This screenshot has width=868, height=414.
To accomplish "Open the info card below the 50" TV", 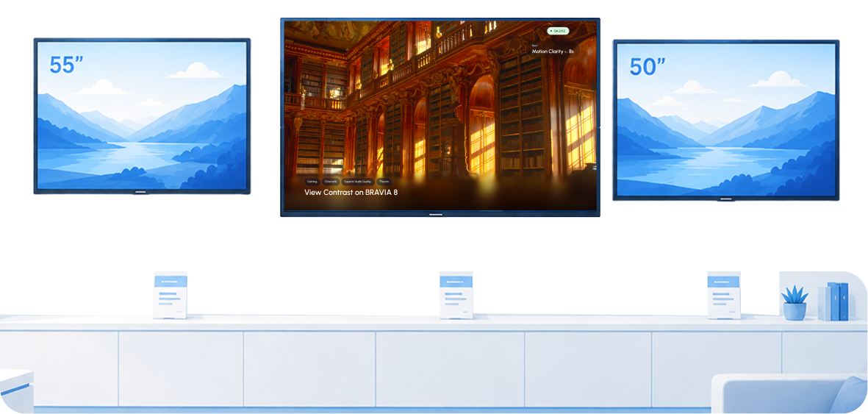I will pos(724,295).
